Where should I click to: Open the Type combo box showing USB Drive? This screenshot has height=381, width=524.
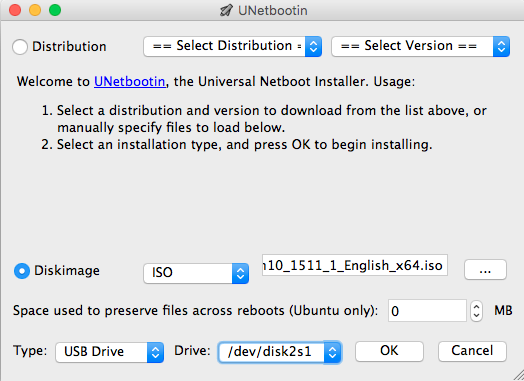(110, 352)
